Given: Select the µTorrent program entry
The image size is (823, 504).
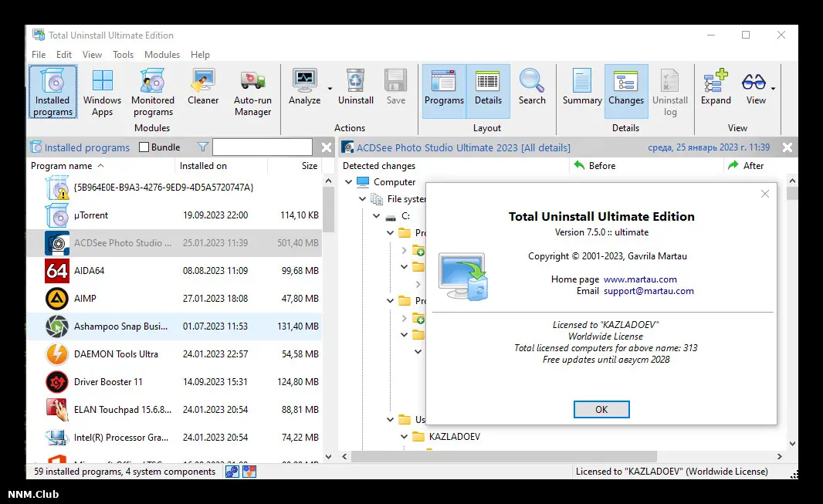Looking at the screenshot, I should click(174, 215).
